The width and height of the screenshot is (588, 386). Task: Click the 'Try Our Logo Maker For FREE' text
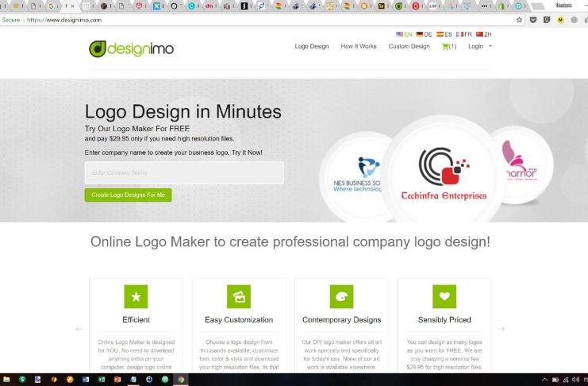pyautogui.click(x=137, y=129)
